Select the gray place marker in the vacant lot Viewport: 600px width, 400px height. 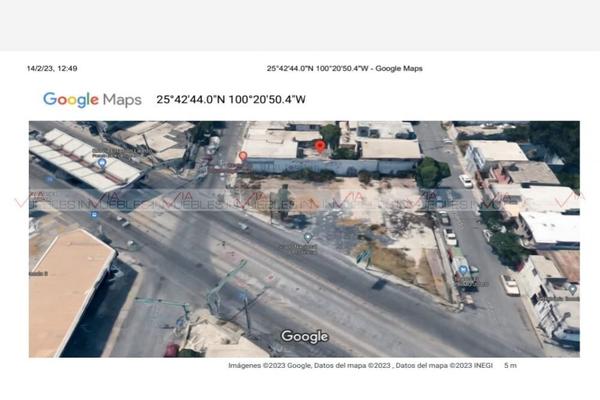(308, 237)
